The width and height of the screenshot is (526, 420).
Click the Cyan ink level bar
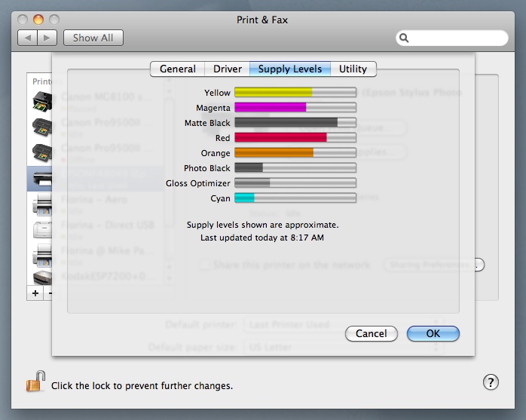point(295,198)
